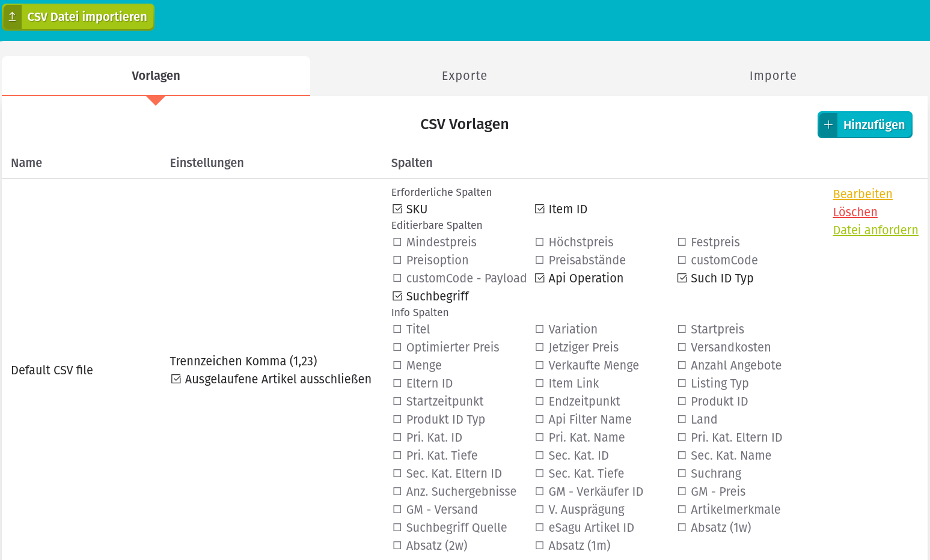Check the V. Ausprägung checkbox
The height and width of the screenshot is (560, 930).
pyautogui.click(x=540, y=510)
